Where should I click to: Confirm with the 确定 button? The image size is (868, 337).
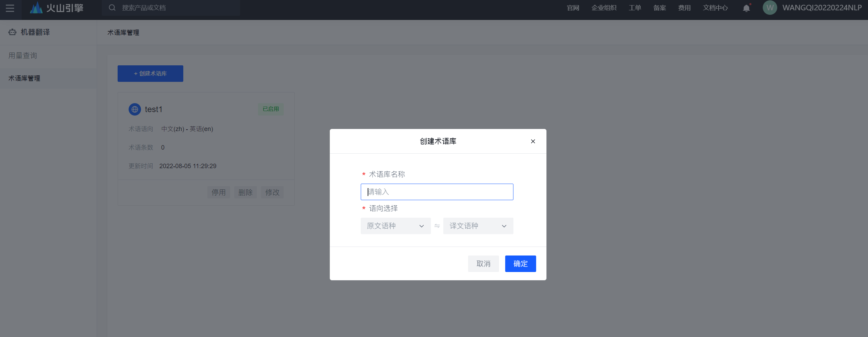521,264
